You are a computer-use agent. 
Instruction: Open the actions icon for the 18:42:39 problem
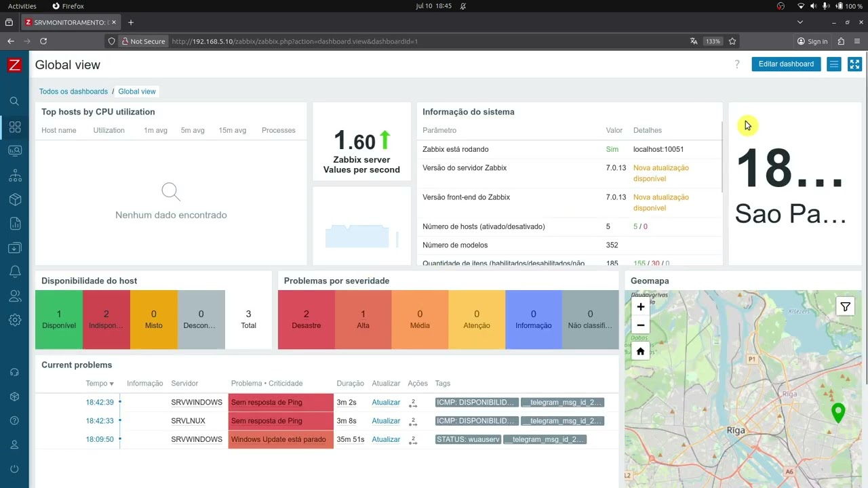pos(413,403)
